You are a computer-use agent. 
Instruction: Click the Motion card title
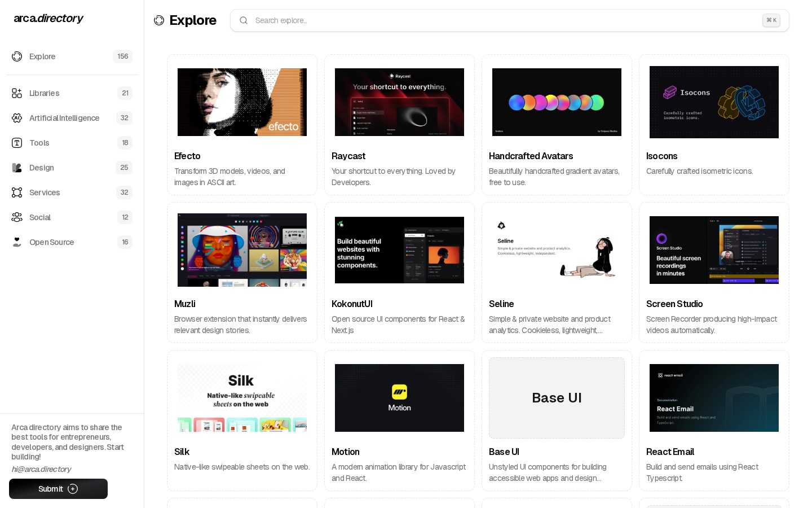click(346, 452)
